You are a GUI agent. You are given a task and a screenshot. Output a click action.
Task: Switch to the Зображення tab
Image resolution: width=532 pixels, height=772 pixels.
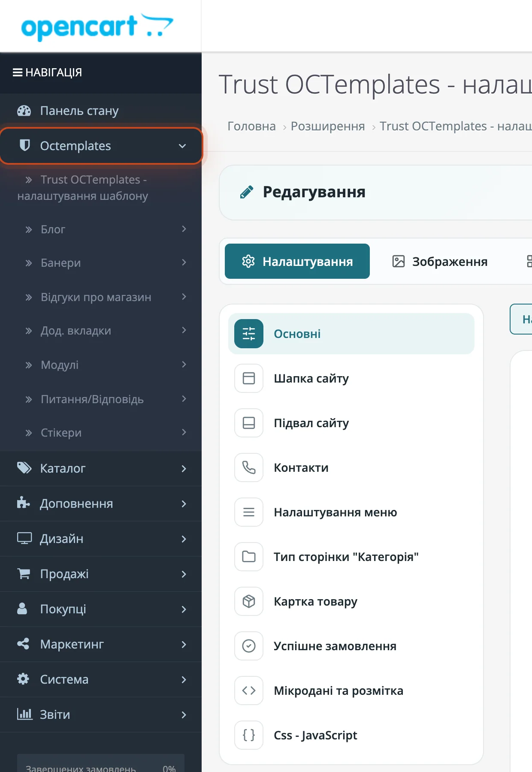440,261
